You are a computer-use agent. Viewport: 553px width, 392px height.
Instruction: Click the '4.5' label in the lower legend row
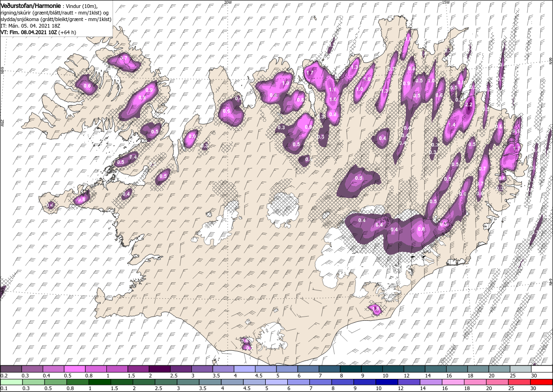(247, 388)
